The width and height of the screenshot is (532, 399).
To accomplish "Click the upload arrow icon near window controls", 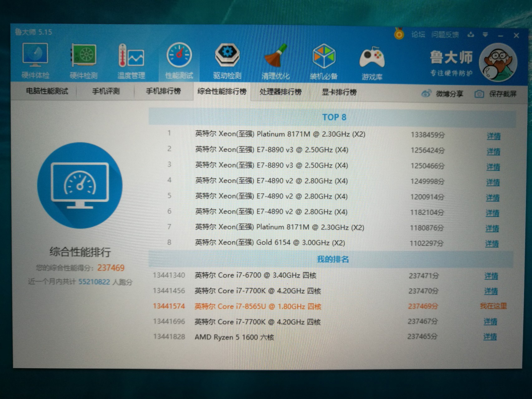I will tap(470, 35).
